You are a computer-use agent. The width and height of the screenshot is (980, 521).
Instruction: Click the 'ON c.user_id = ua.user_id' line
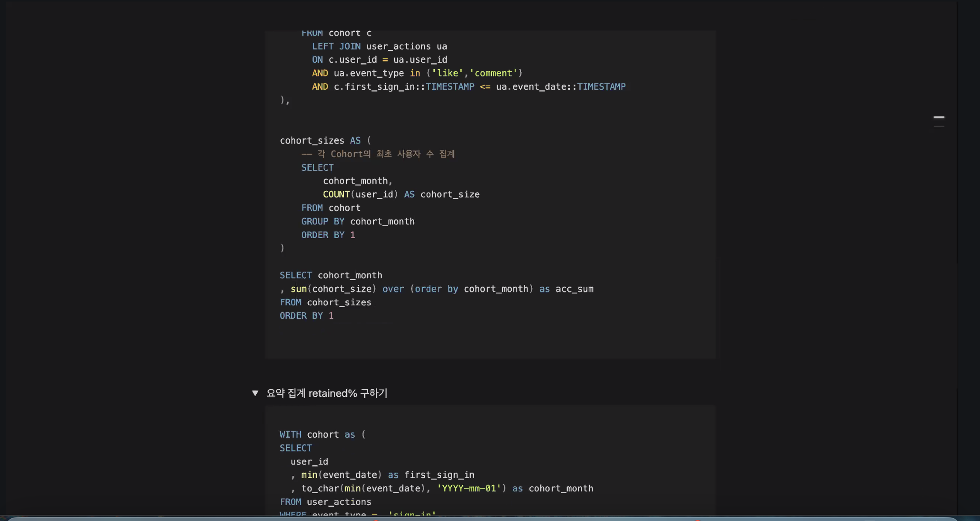pyautogui.click(x=379, y=60)
